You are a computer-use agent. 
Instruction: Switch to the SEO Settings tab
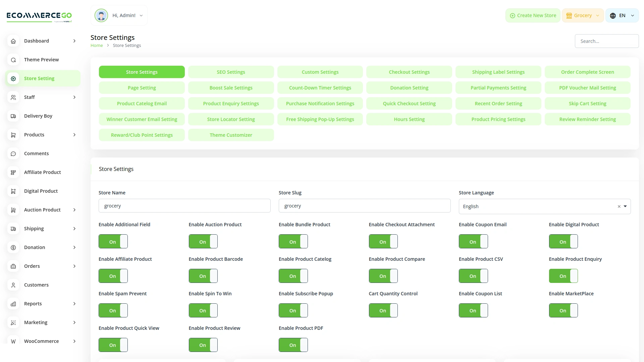[231, 72]
